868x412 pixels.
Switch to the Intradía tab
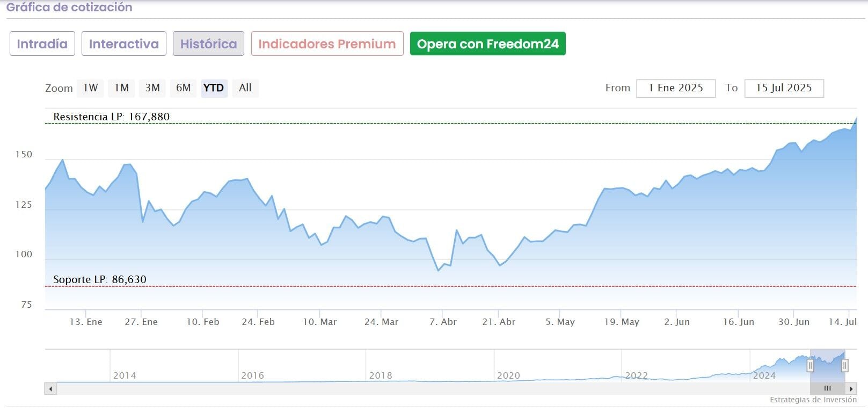coord(42,44)
